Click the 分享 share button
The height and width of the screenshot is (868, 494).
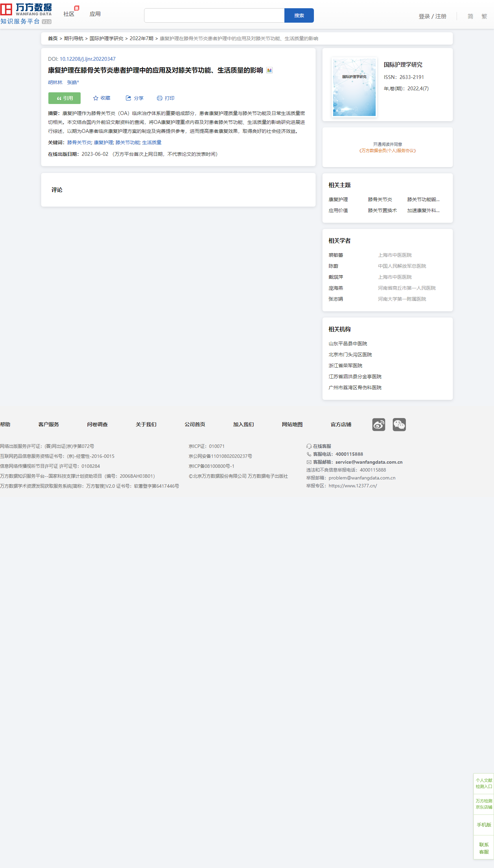coord(134,98)
